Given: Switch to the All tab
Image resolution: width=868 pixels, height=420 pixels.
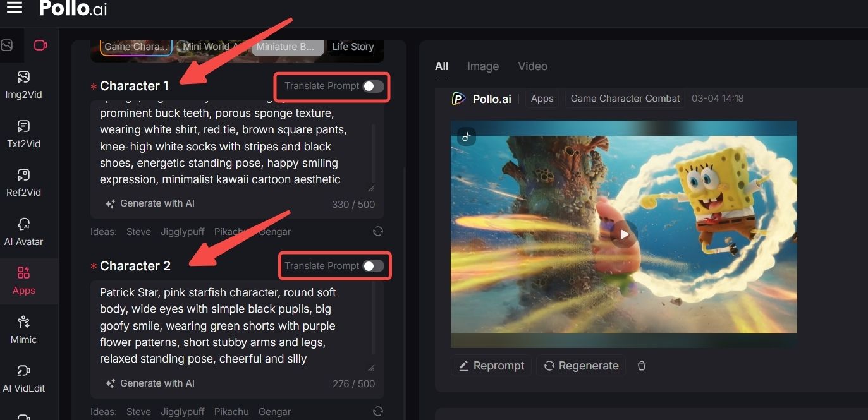Looking at the screenshot, I should click(441, 66).
